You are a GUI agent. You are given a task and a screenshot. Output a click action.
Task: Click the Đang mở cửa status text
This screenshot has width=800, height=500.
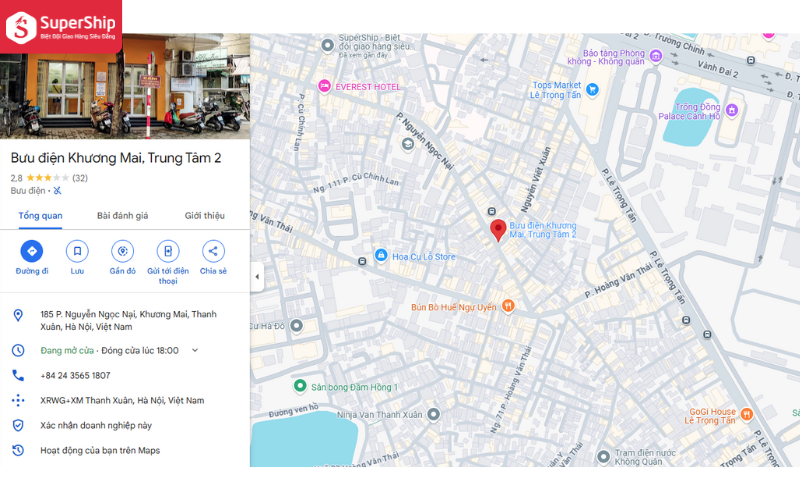point(67,351)
